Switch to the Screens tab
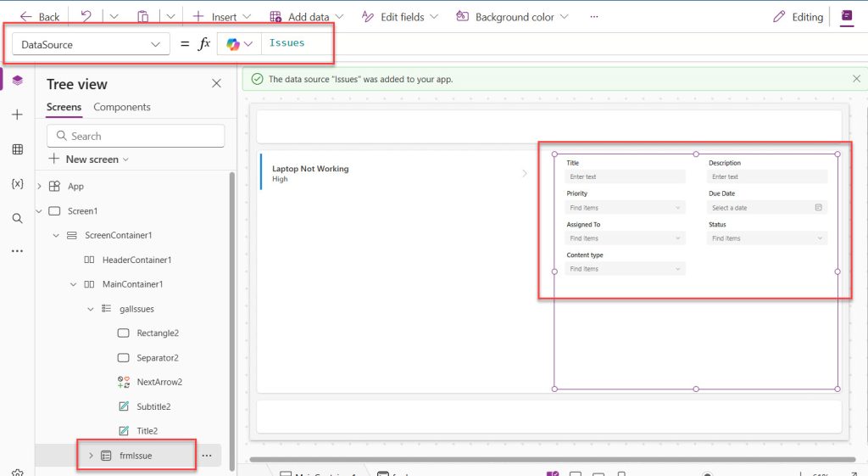The width and height of the screenshot is (868, 476). click(64, 107)
